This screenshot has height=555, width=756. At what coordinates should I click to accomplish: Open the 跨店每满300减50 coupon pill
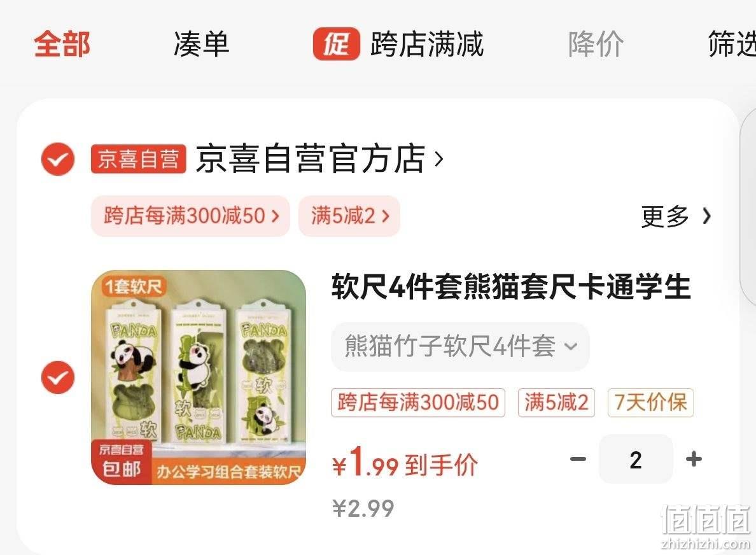coord(190,216)
